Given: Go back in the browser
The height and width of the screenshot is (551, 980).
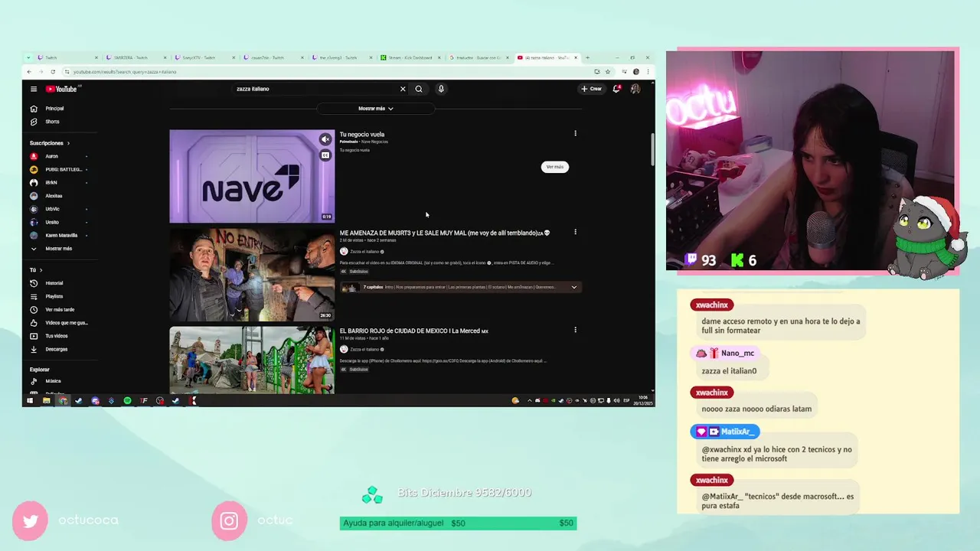Looking at the screenshot, I should pos(29,72).
